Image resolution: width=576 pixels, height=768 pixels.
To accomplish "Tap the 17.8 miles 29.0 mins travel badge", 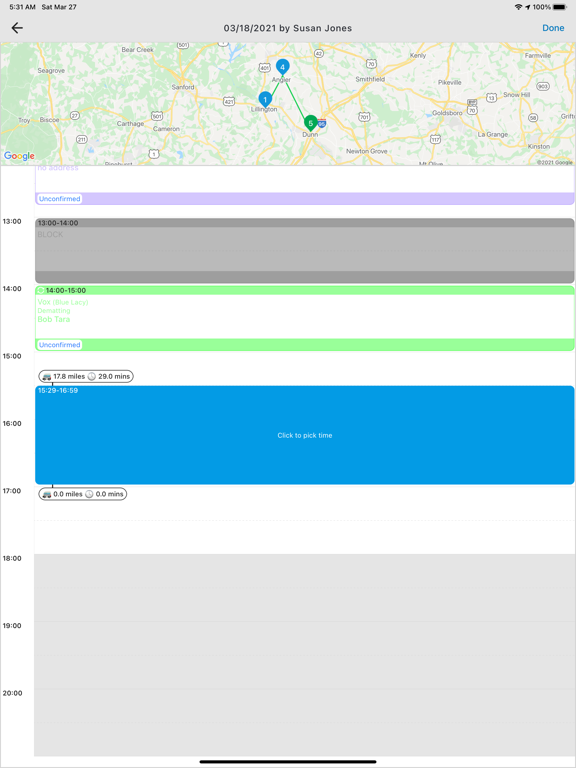I will (86, 376).
